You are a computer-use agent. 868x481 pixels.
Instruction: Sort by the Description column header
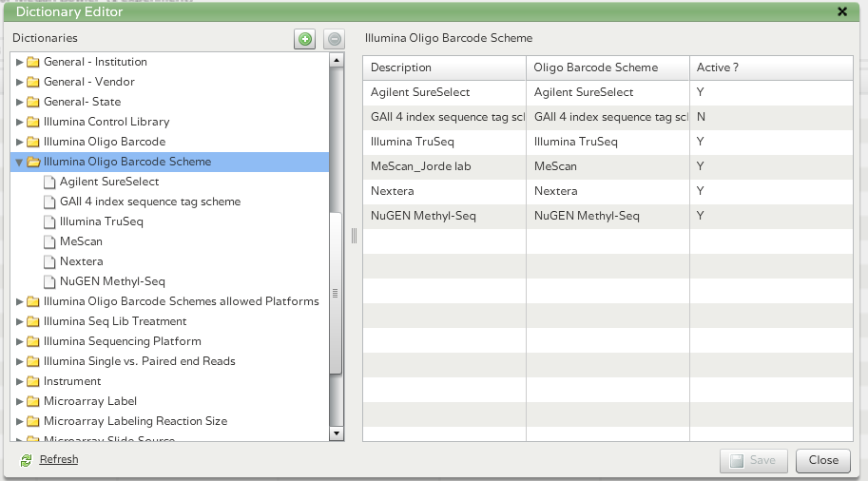445,67
